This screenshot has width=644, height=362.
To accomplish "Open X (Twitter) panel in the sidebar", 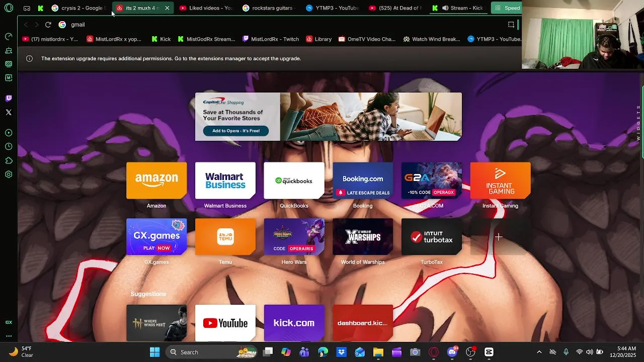I will pos(9,112).
